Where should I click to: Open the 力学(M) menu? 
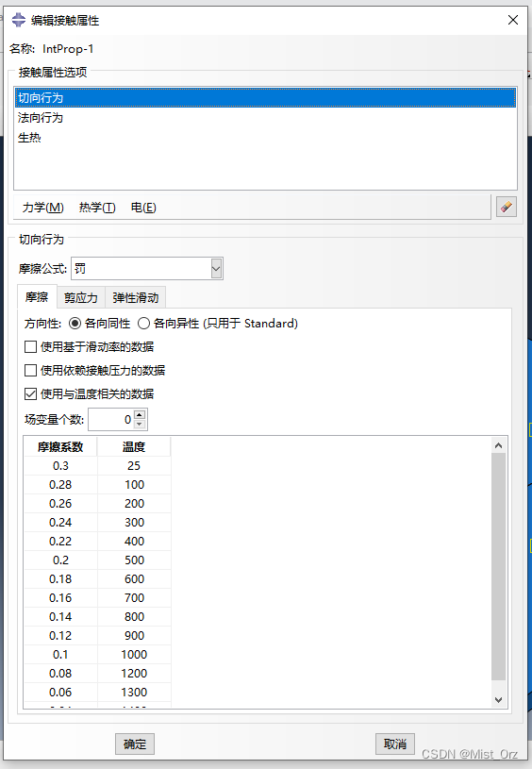[43, 208]
